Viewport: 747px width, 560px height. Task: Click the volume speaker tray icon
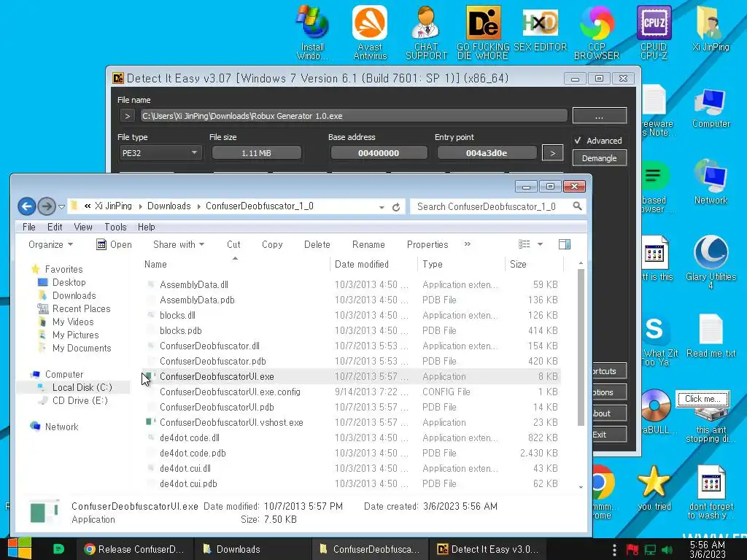point(667,550)
